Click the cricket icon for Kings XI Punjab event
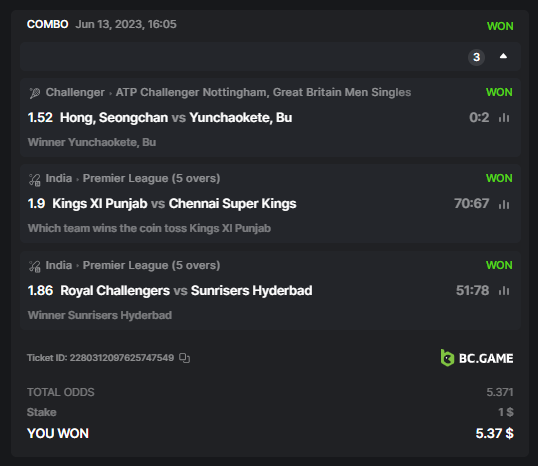The image size is (538, 466). [x=35, y=179]
